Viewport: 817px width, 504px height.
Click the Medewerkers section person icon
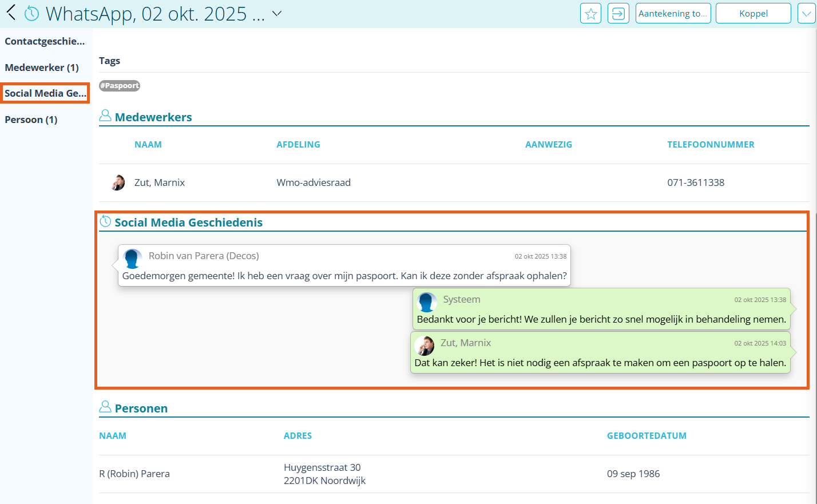click(105, 116)
